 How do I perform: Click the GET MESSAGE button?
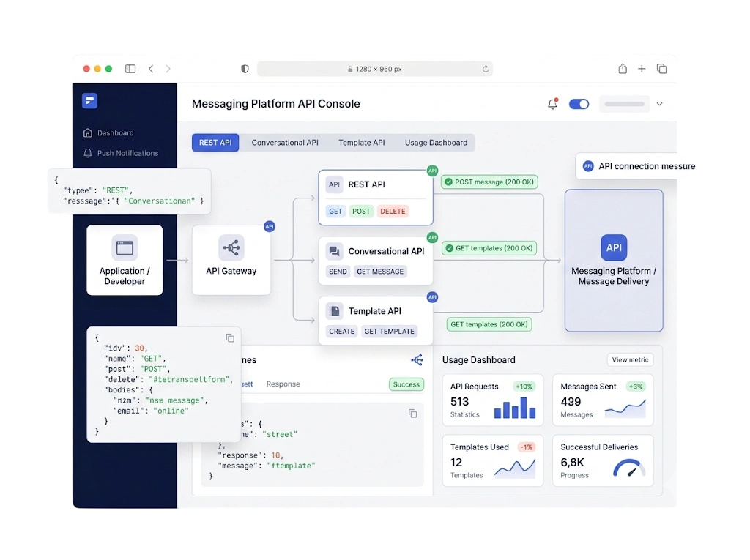click(x=380, y=272)
